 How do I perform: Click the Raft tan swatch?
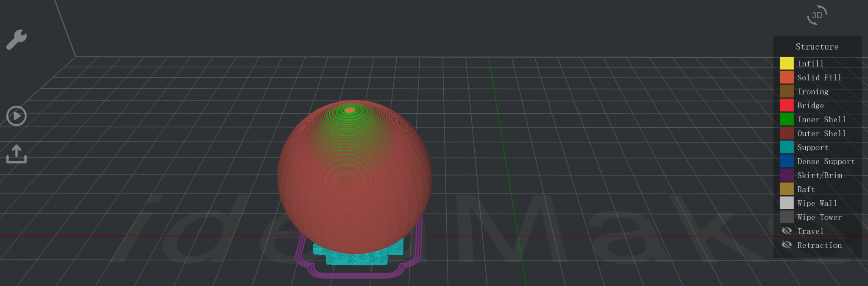click(787, 189)
